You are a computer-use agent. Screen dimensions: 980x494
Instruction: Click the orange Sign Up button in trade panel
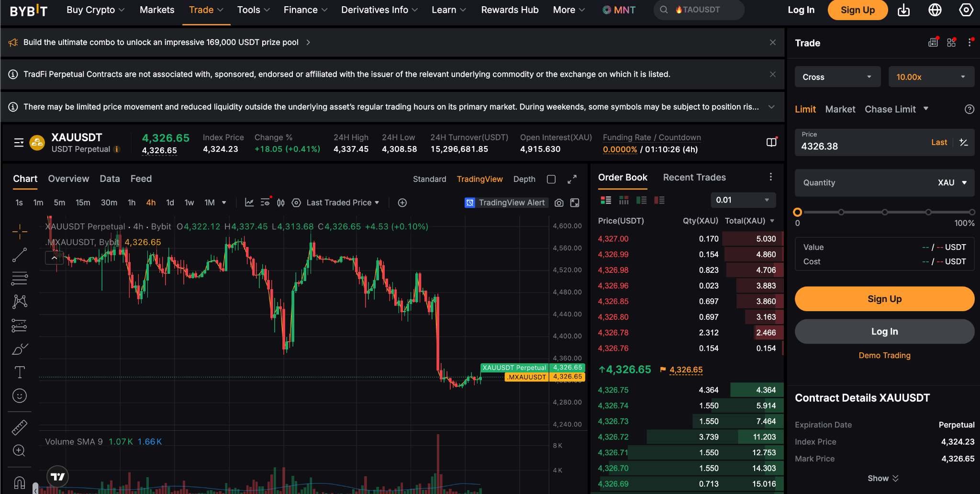coord(884,299)
